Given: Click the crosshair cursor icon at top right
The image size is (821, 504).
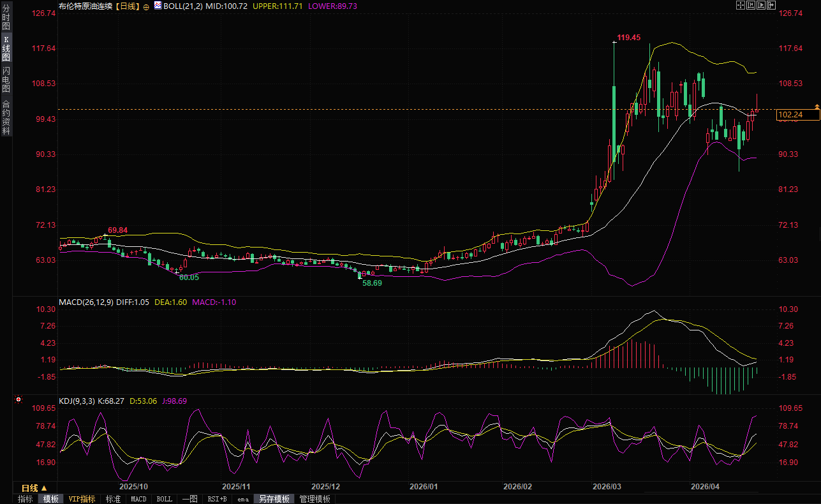Looking at the screenshot, I should pos(741,5).
